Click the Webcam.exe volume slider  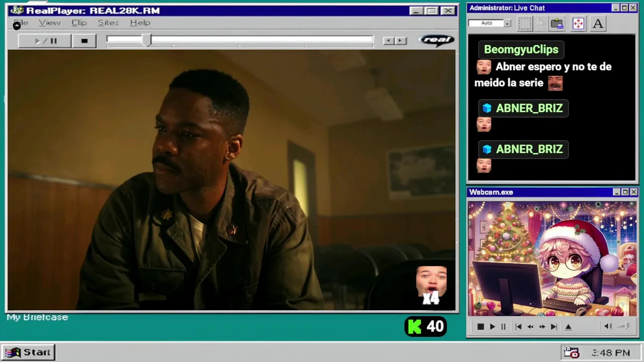coord(624,326)
